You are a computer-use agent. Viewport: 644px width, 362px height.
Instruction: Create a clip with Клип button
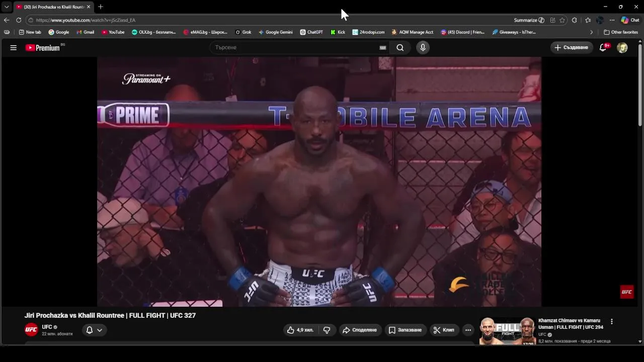tap(444, 330)
